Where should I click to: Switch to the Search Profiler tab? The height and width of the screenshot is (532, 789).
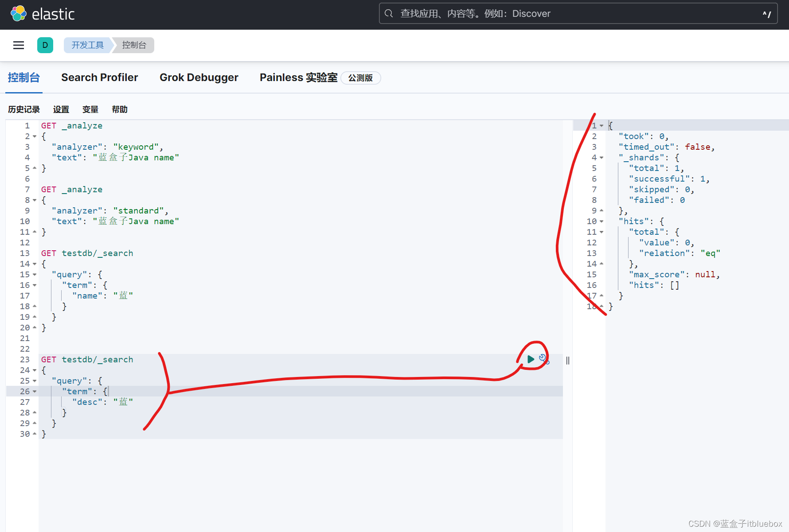(100, 78)
